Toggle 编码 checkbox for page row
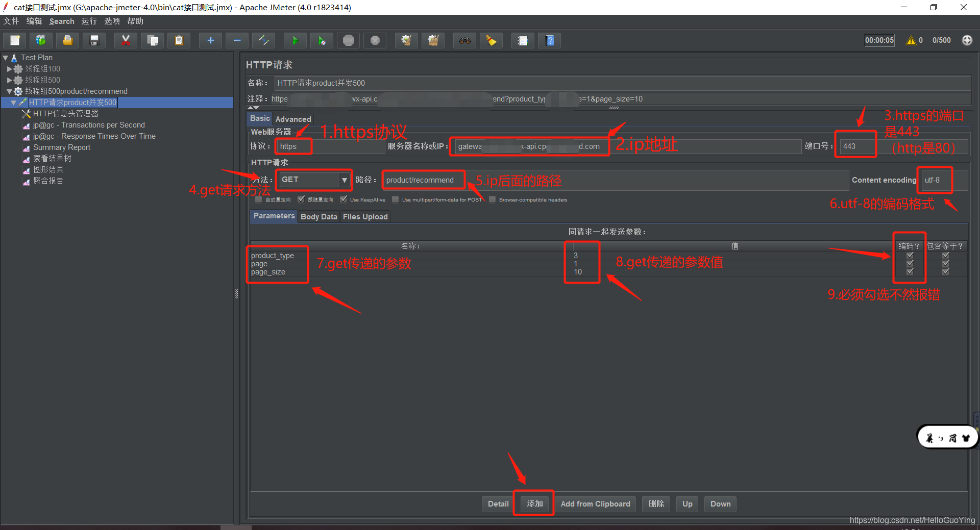Image resolution: width=980 pixels, height=530 pixels. tap(910, 264)
